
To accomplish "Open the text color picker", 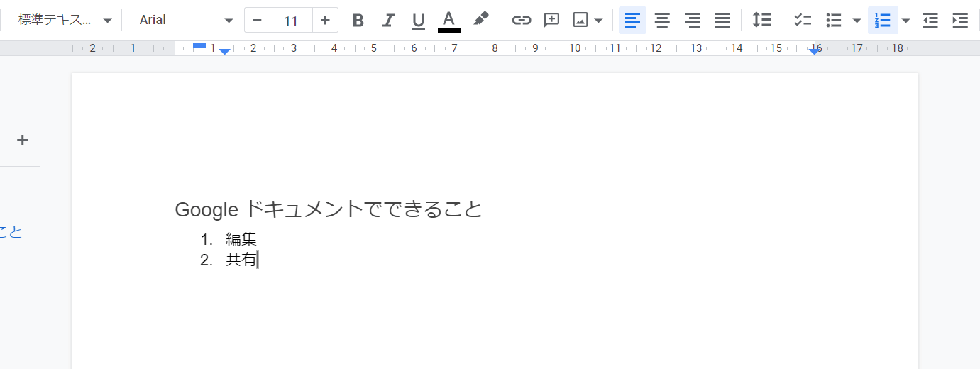I will tap(449, 21).
